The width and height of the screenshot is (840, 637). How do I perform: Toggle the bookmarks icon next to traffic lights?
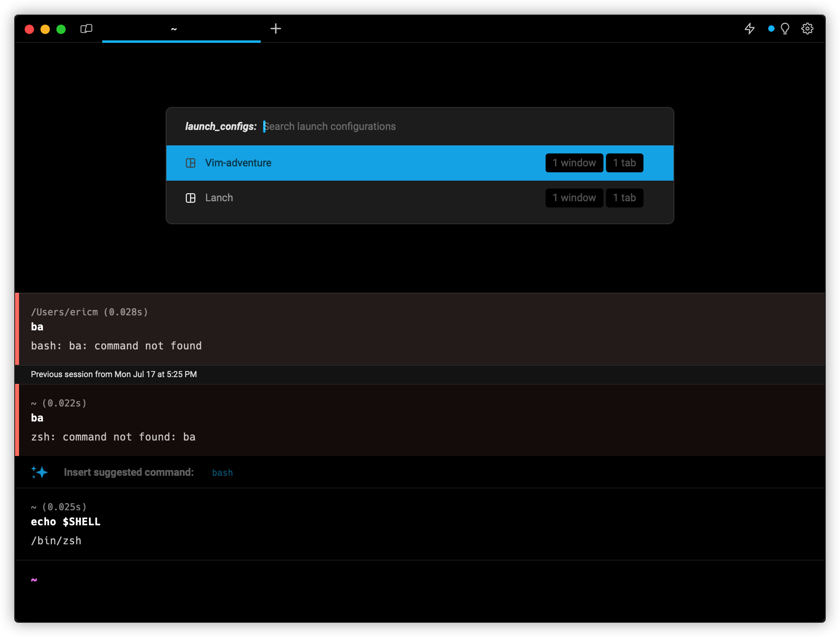click(86, 29)
